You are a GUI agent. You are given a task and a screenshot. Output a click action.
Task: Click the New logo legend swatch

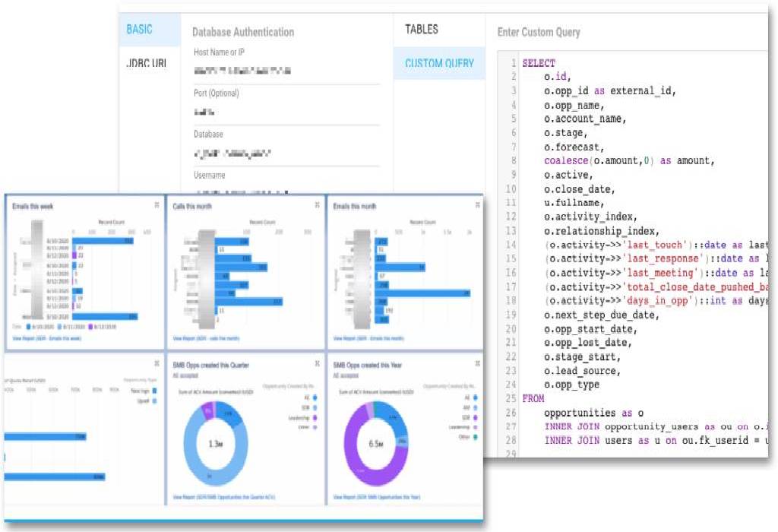(x=155, y=391)
